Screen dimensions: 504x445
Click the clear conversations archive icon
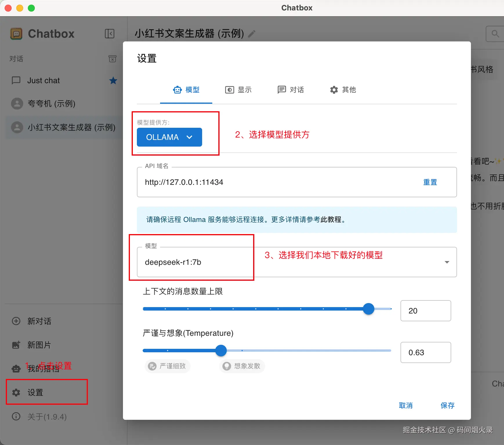pos(113,59)
